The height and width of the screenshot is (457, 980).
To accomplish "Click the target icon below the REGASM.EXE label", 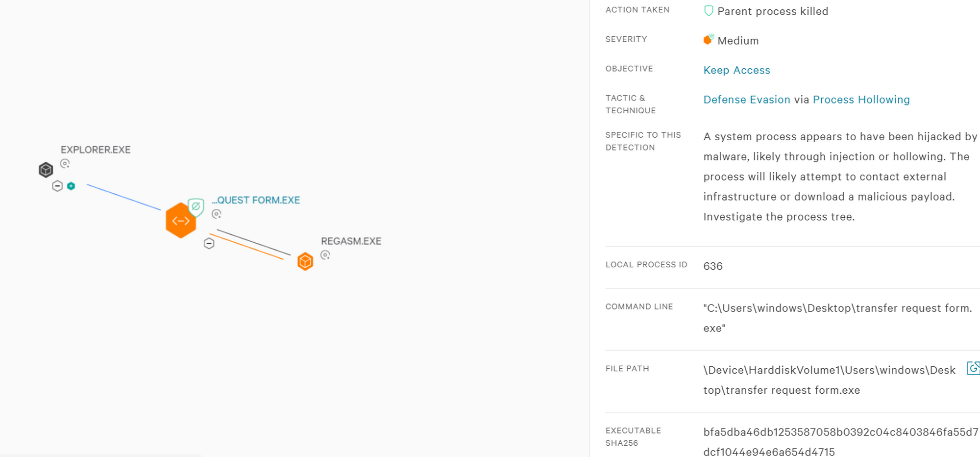I will (325, 255).
